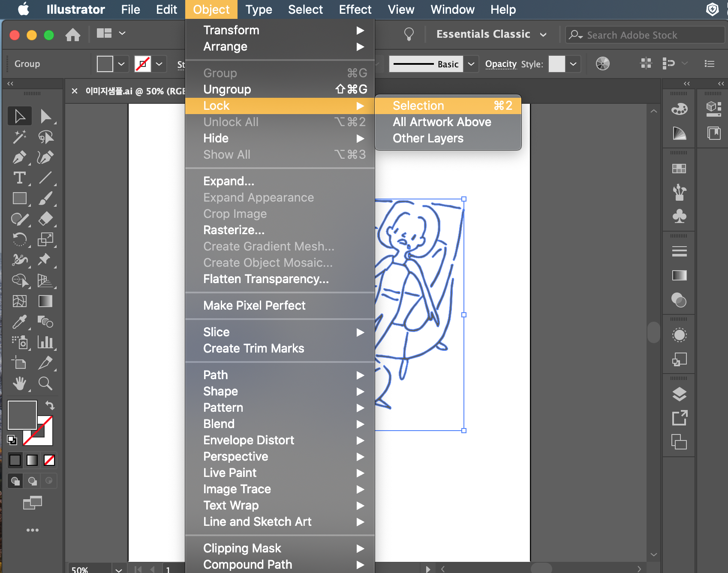
Task: Click the Home icon
Action: [73, 34]
